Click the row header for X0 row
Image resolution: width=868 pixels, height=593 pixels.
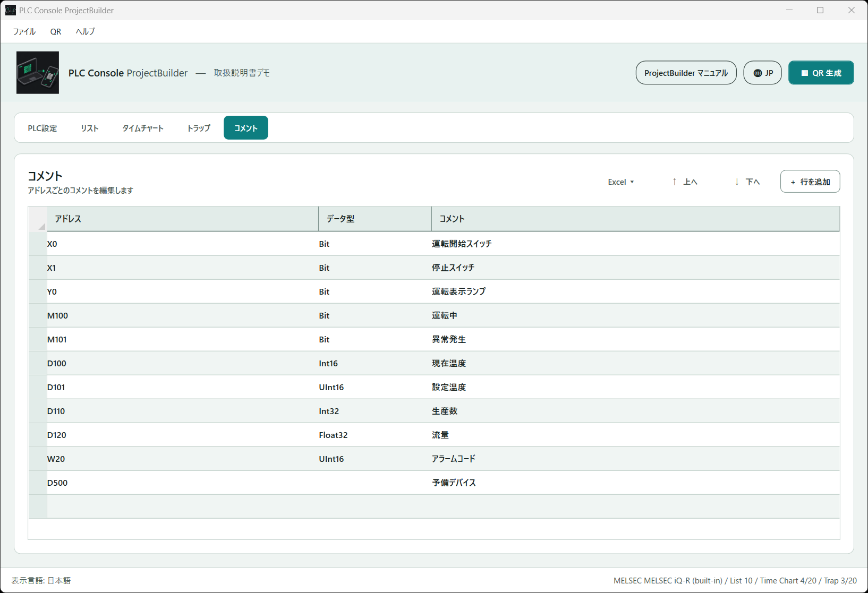[x=38, y=244]
